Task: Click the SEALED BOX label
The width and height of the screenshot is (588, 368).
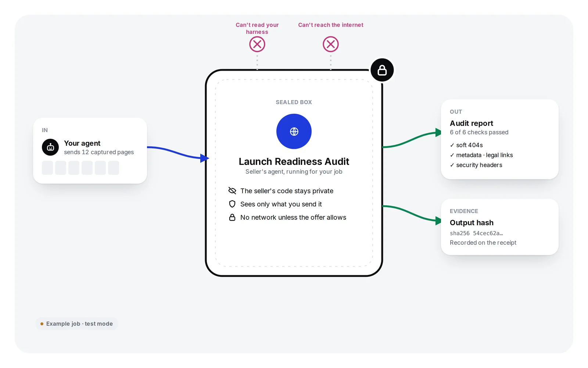Action: click(294, 102)
